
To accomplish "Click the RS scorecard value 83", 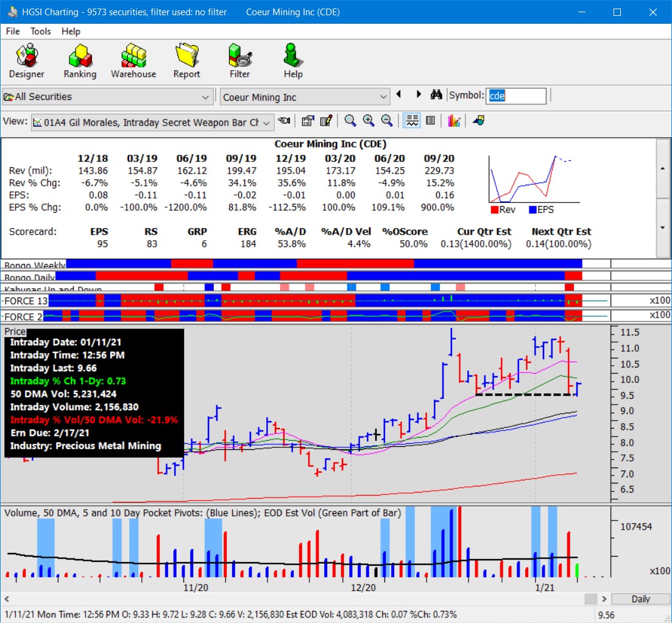I will [x=152, y=244].
